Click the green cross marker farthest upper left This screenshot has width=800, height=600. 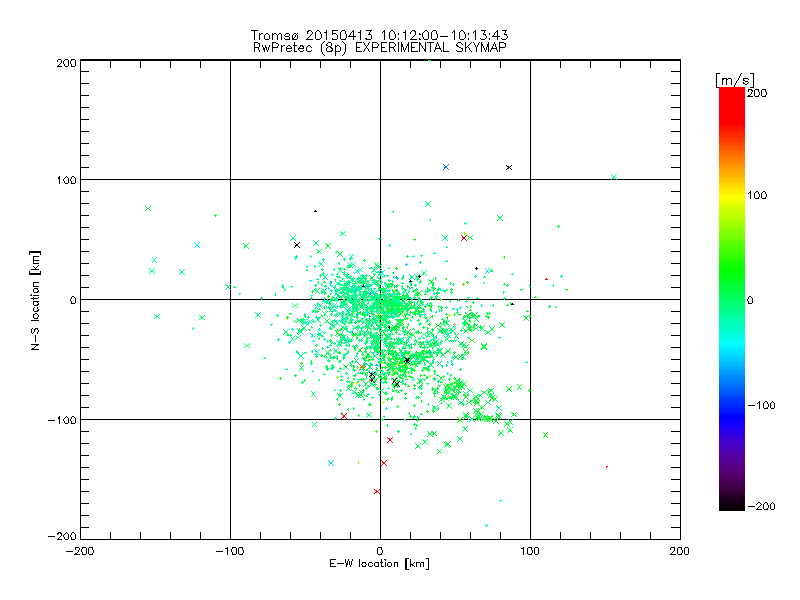coord(148,209)
